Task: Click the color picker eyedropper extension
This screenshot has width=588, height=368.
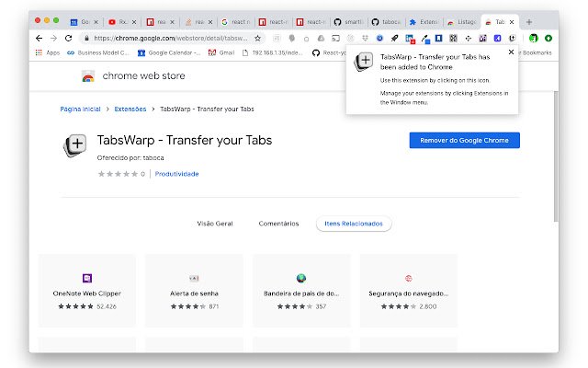Action: [424, 39]
